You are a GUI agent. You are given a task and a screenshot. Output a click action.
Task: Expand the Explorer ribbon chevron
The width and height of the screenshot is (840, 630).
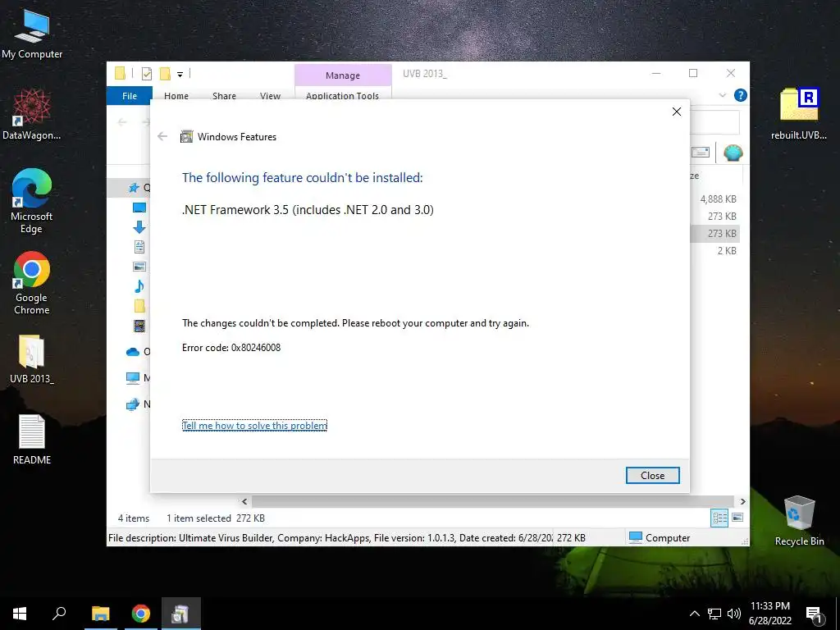[x=722, y=95]
